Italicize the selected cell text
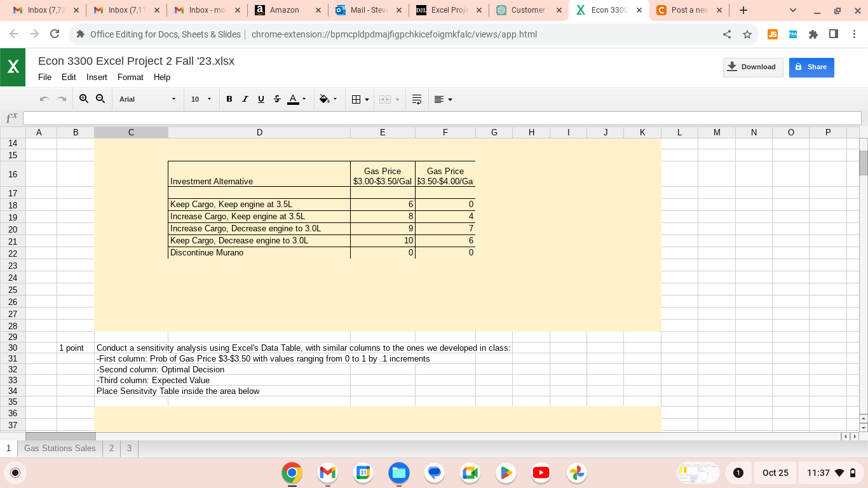Image resolution: width=868 pixels, height=488 pixels. 245,98
